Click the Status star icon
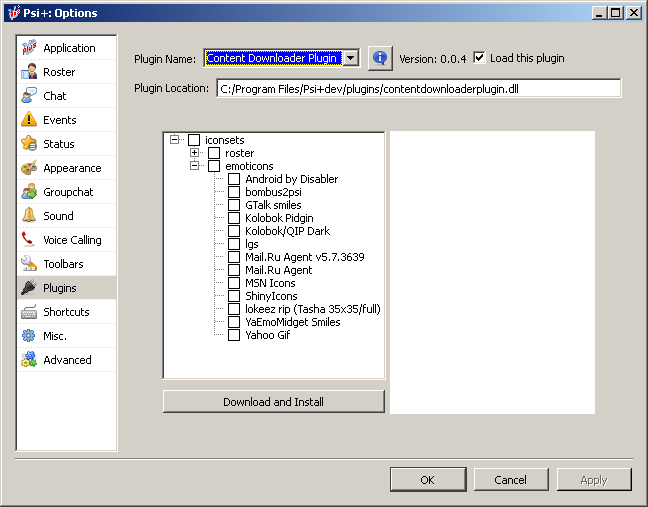 click(29, 144)
